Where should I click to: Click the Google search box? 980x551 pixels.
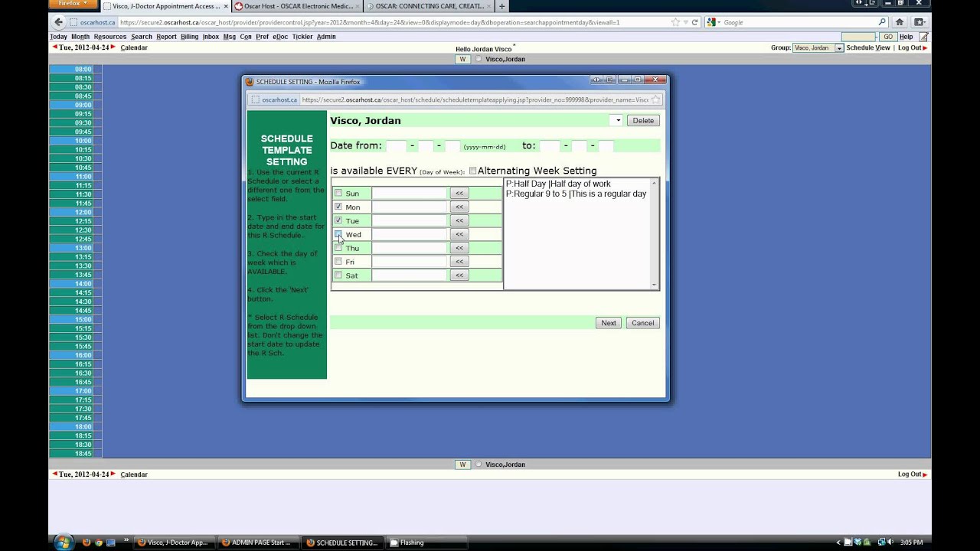pos(796,22)
